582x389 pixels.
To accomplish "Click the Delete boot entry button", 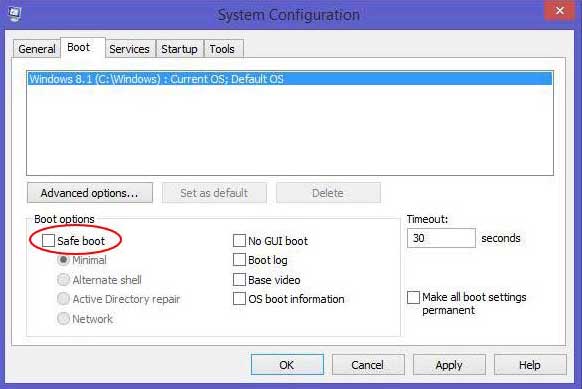I will [328, 193].
